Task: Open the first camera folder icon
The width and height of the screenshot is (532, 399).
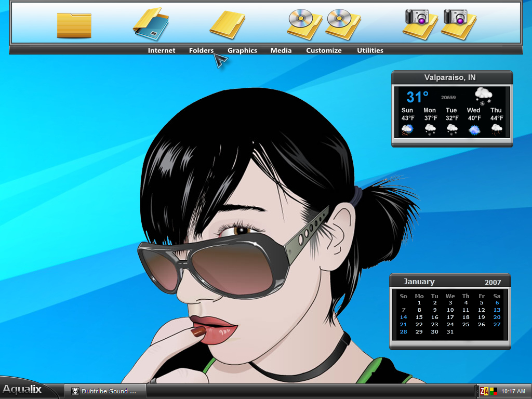Action: (x=420, y=24)
